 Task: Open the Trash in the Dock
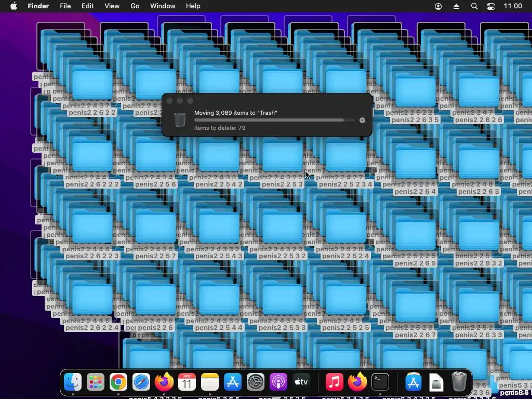click(459, 382)
